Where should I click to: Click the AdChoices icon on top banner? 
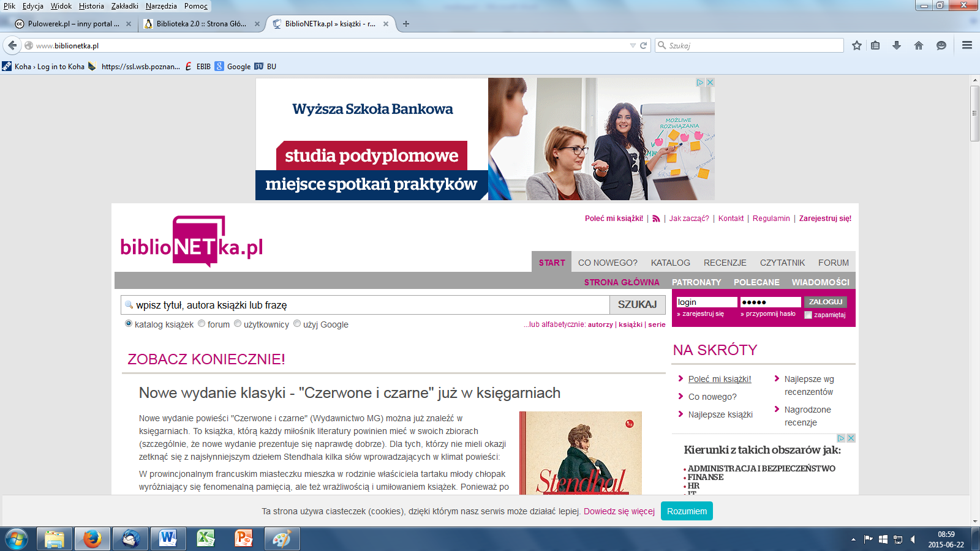pos(701,82)
